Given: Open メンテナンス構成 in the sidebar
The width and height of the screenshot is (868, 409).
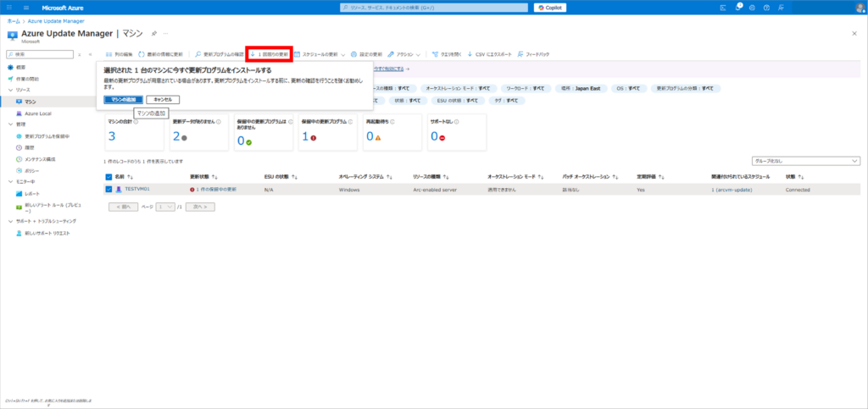Looking at the screenshot, I should [40, 158].
